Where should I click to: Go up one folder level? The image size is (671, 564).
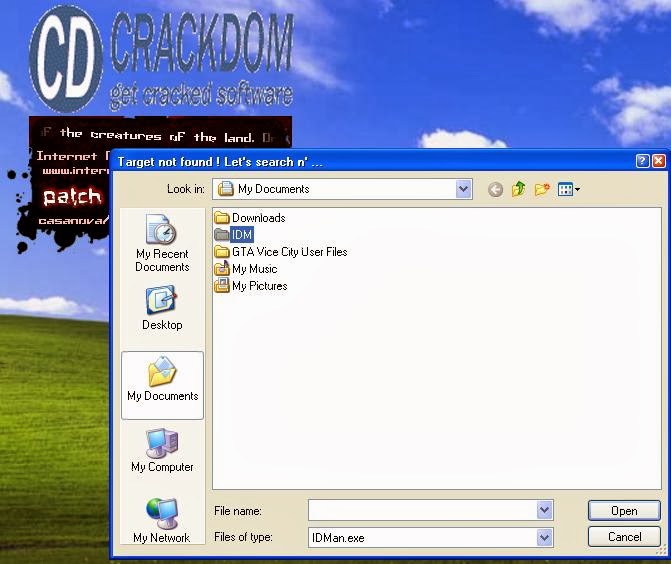click(x=518, y=189)
